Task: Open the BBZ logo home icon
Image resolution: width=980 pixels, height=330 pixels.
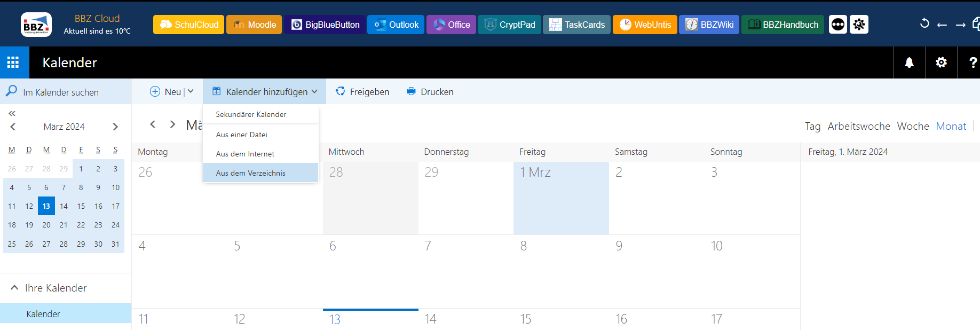Action: coord(36,25)
